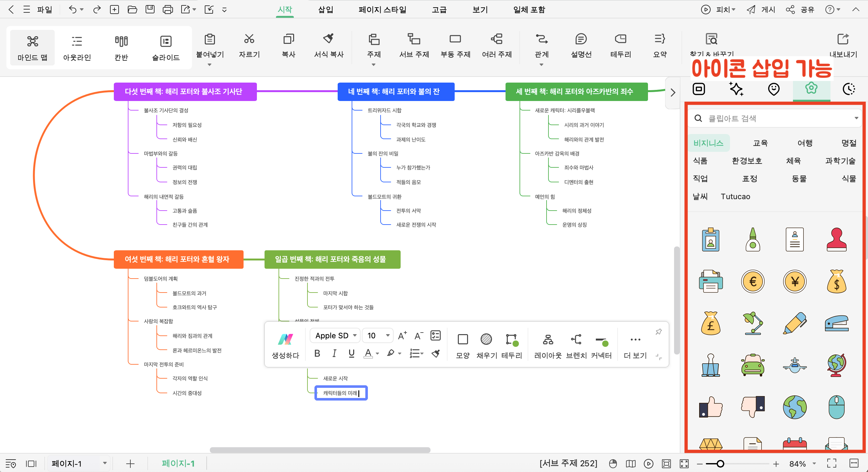The width and height of the screenshot is (868, 472).
Task: Switch to the 삽입 ribbon tab
Action: point(326,10)
